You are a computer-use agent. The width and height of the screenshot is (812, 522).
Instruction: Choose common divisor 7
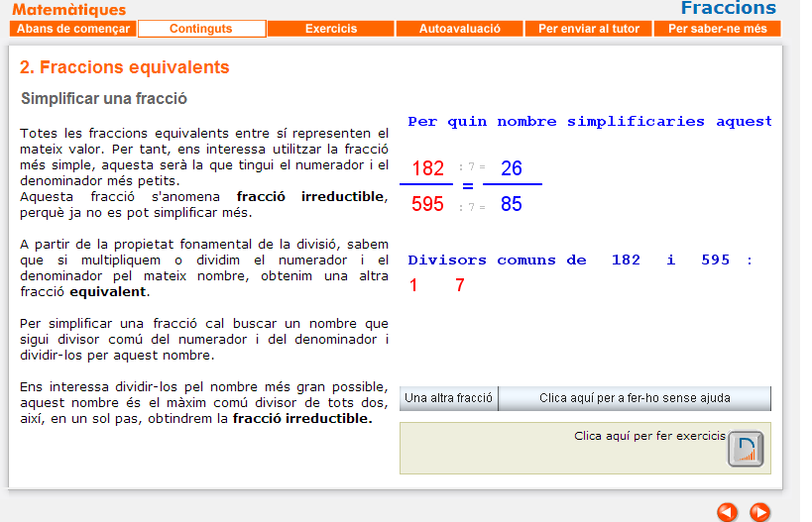459,286
